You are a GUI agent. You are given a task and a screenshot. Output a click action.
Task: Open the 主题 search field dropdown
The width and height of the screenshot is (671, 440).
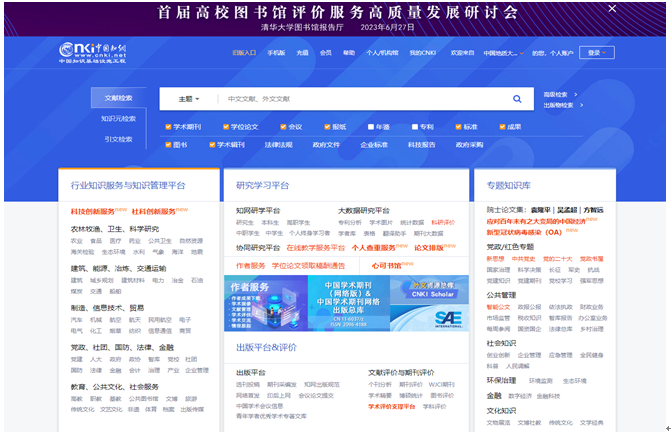pyautogui.click(x=189, y=99)
